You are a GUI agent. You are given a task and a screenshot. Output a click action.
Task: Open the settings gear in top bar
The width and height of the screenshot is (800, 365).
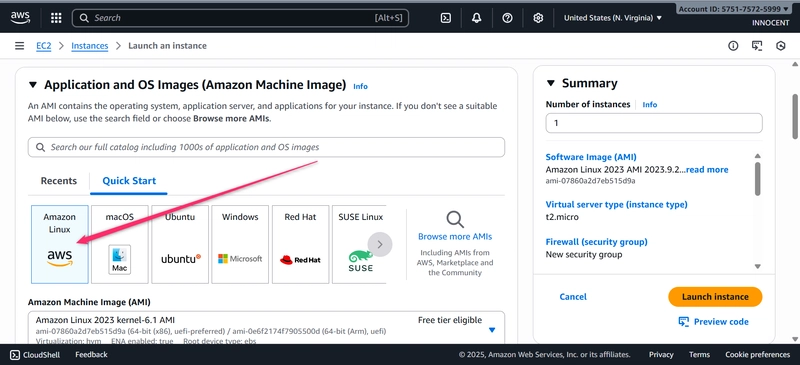point(538,18)
